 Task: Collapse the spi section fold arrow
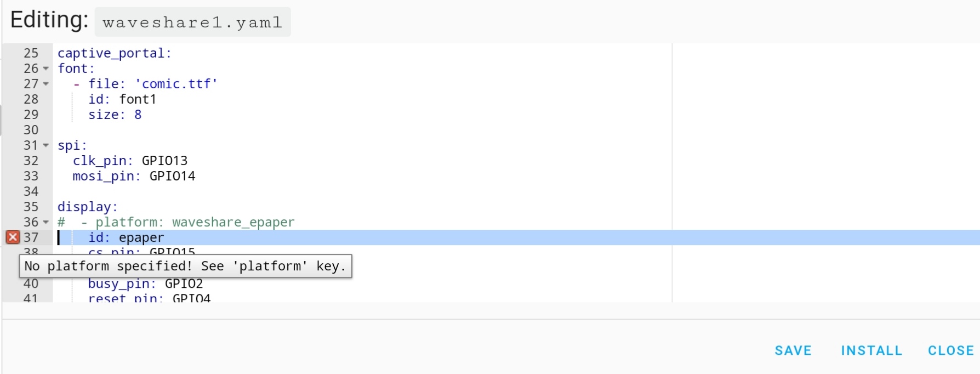click(46, 145)
